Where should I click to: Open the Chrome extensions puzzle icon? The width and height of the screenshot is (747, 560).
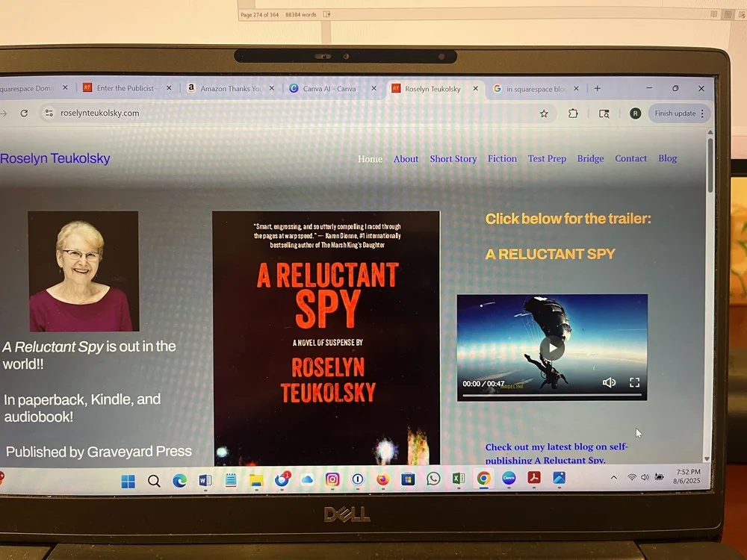pos(573,113)
